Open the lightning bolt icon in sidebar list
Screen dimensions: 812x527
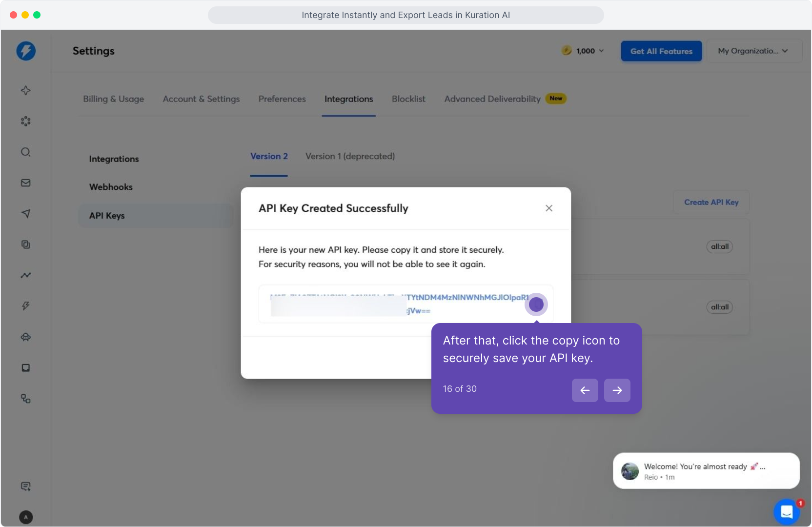click(26, 306)
